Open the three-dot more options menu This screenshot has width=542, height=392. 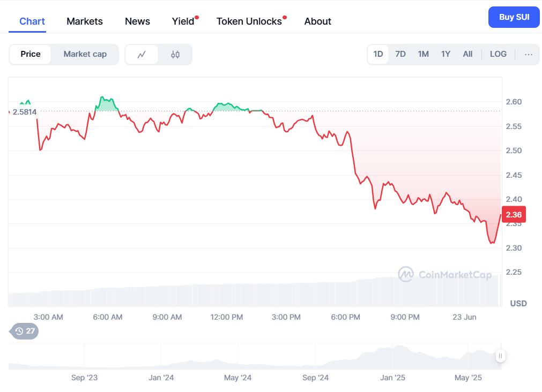click(x=528, y=54)
